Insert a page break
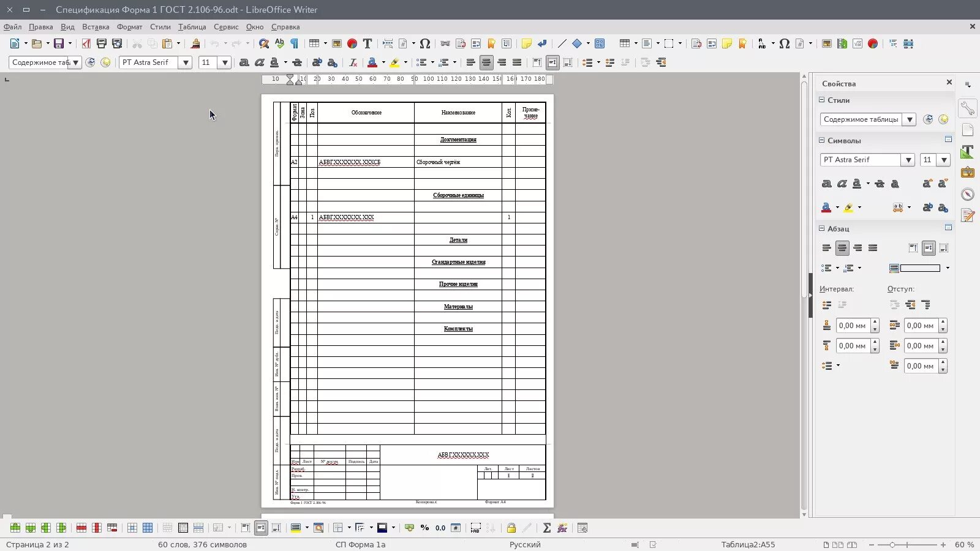This screenshot has width=980, height=551. click(388, 43)
